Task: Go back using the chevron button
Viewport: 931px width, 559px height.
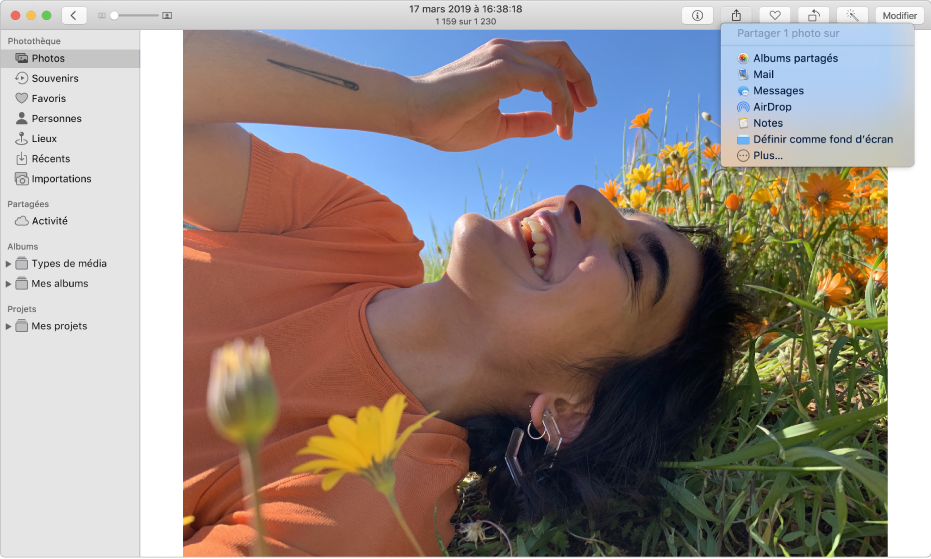Action: 74,15
